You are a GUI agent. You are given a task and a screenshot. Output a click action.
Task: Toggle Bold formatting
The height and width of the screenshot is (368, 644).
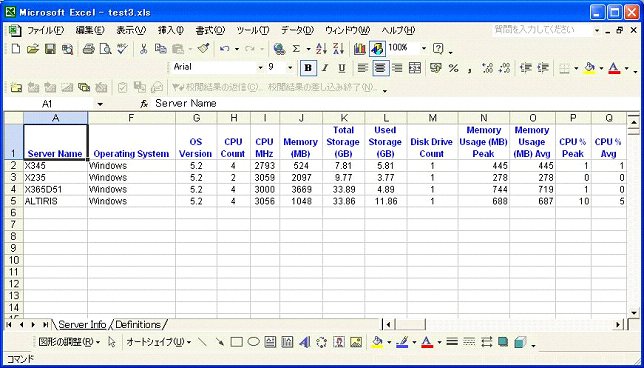(x=308, y=68)
